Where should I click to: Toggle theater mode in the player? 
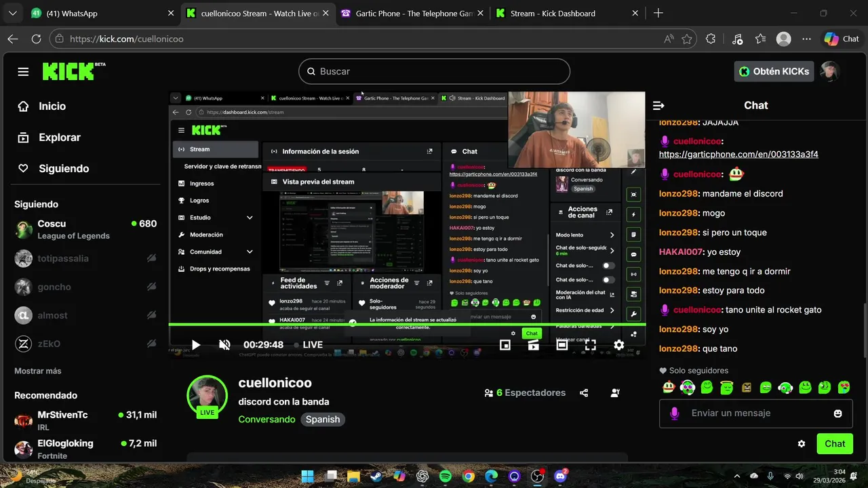[x=562, y=345]
